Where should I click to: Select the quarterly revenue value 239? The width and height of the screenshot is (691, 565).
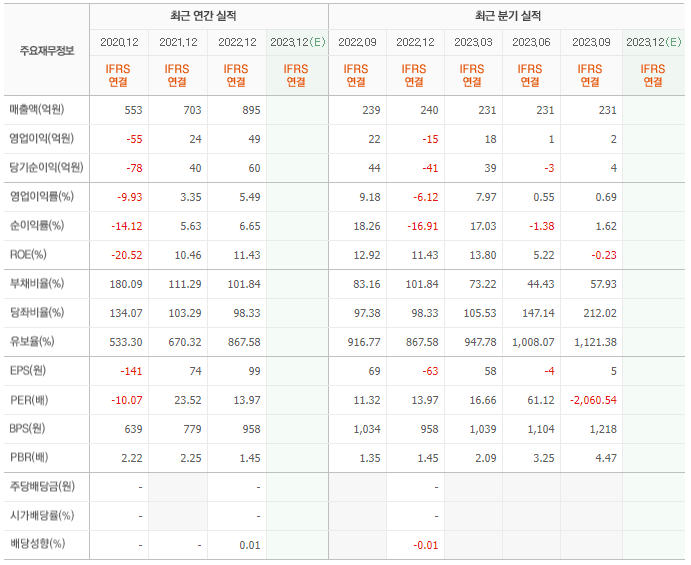(x=372, y=110)
